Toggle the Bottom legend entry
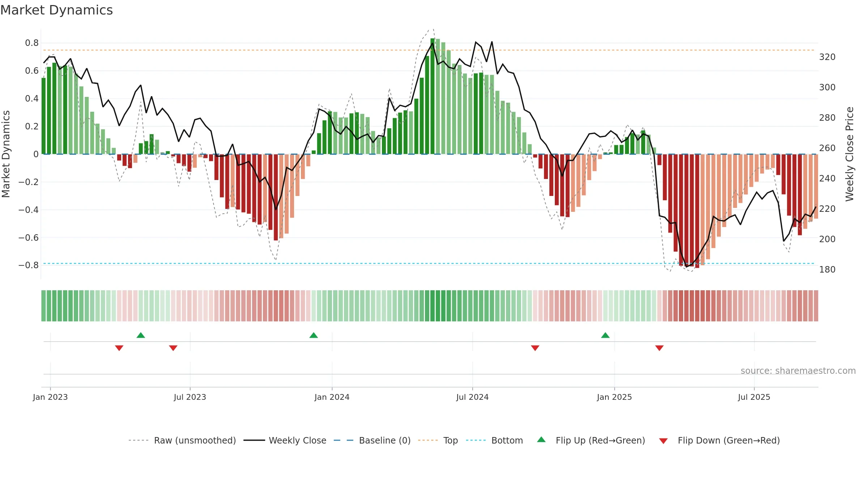 point(494,440)
